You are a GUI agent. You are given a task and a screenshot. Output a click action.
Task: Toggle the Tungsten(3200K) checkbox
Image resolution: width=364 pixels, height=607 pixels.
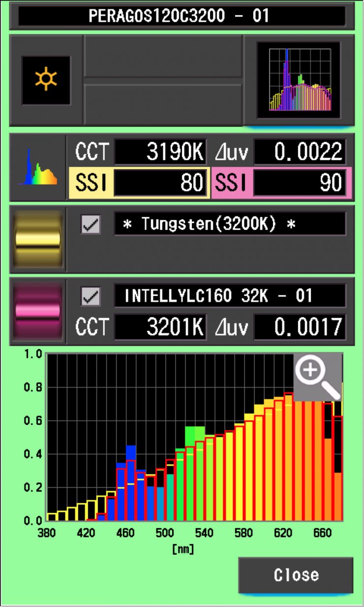(91, 224)
